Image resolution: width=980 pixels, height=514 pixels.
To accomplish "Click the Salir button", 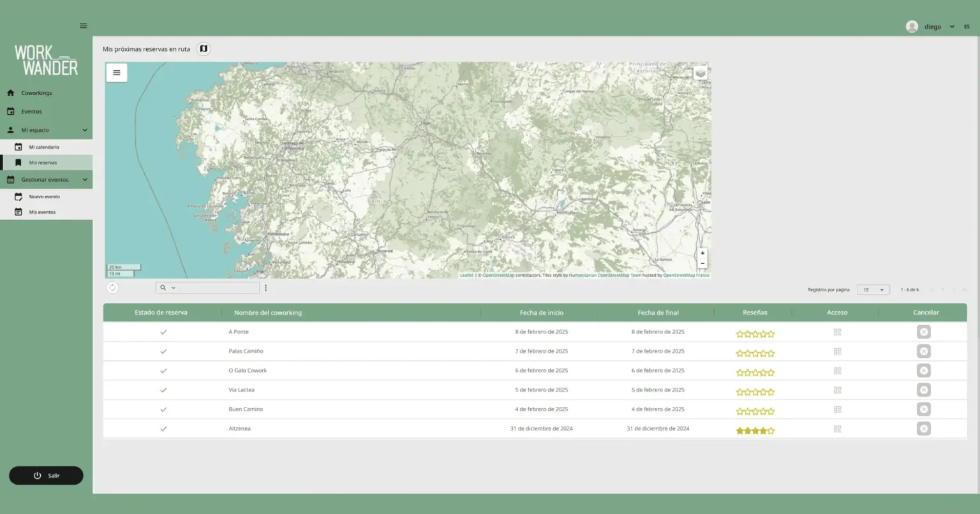I will pos(45,475).
